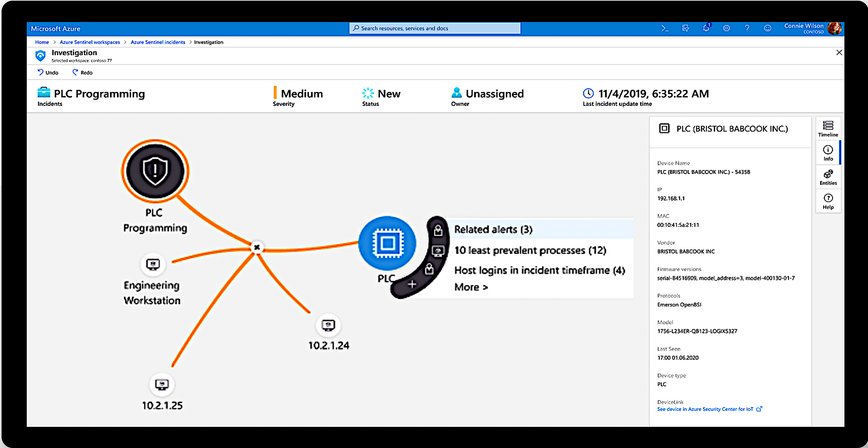Select the Engineering Workstation node
The width and height of the screenshot is (868, 448).
153,264
